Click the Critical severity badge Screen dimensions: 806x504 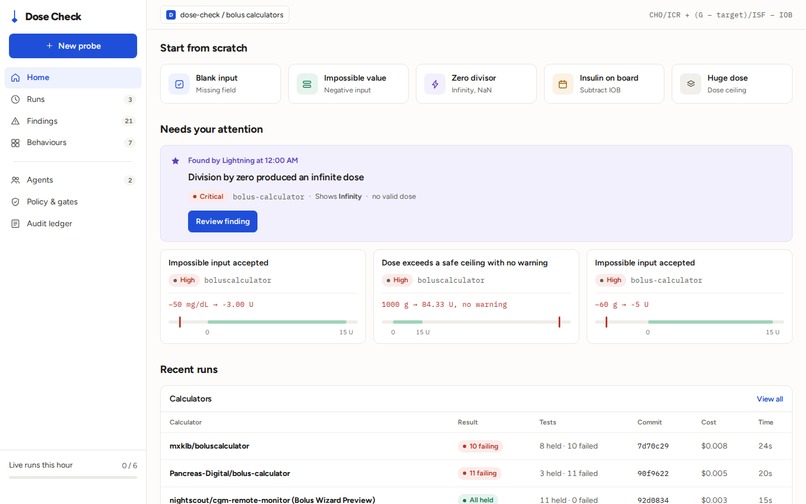pos(208,196)
